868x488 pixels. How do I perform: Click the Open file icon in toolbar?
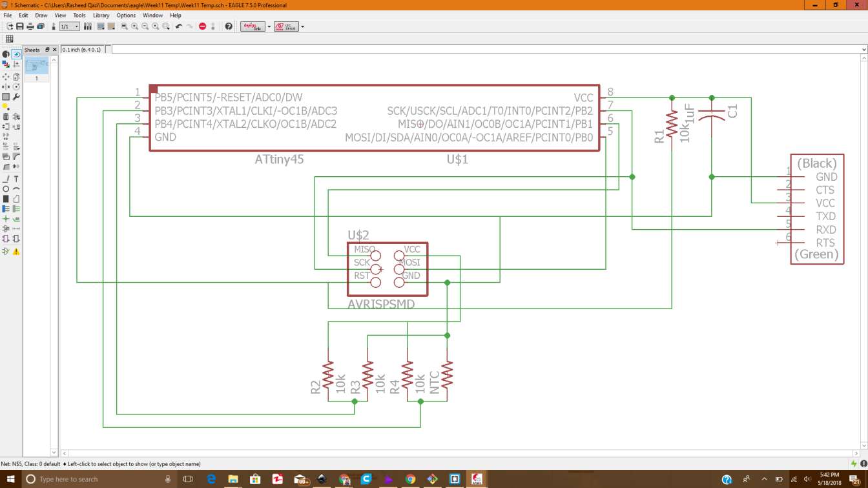pos(10,26)
